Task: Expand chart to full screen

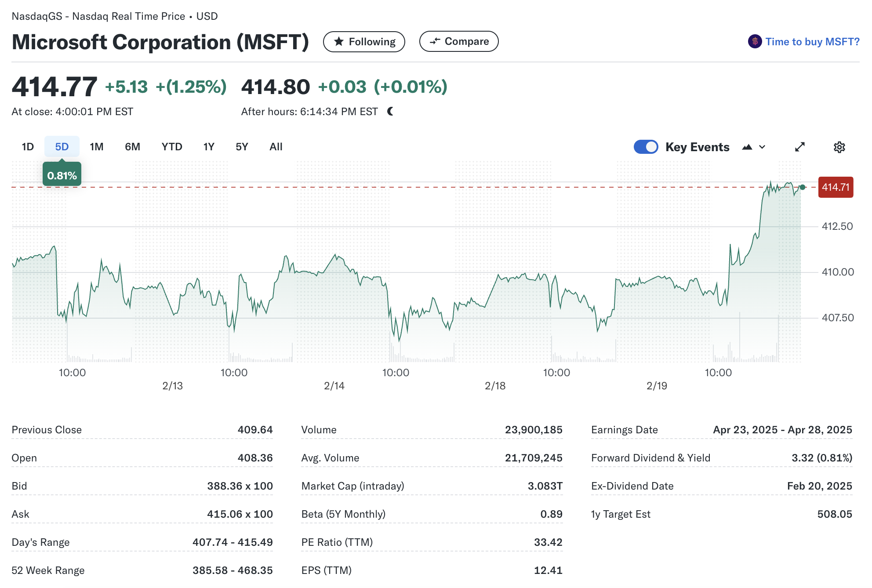Action: pos(799,147)
